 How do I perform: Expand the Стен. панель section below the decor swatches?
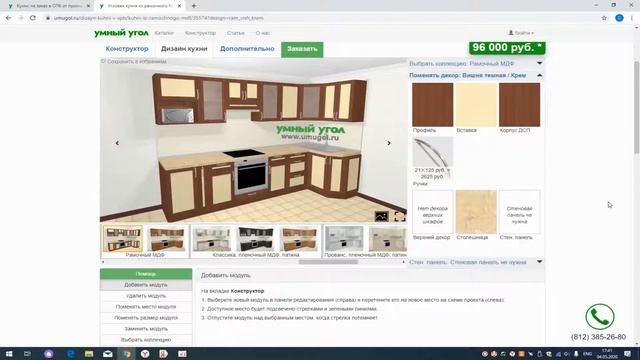pos(476,262)
